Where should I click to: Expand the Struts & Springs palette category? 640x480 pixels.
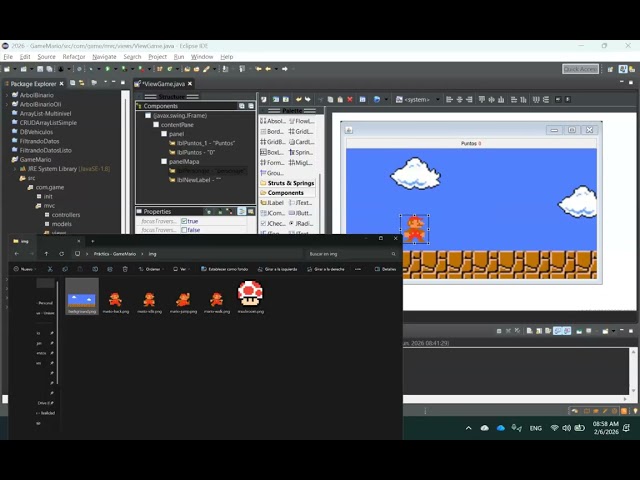[287, 183]
